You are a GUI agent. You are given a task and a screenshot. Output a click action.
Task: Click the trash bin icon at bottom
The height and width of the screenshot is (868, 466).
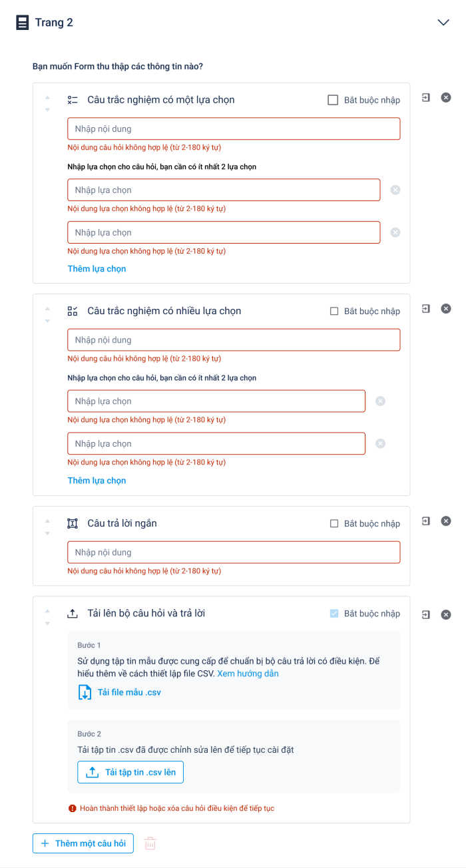click(x=150, y=843)
